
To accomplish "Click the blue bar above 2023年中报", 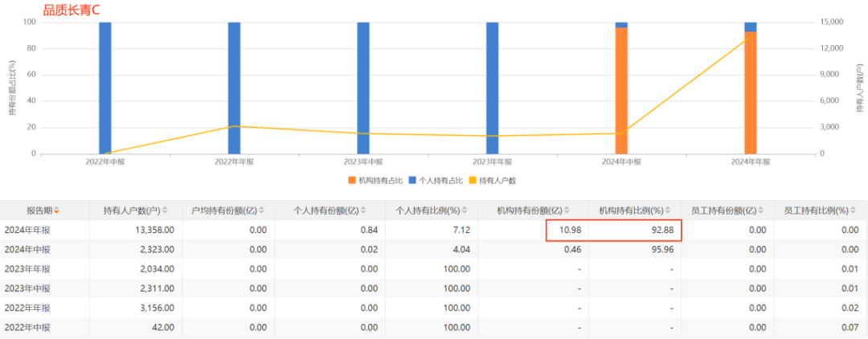I will coord(363,88).
